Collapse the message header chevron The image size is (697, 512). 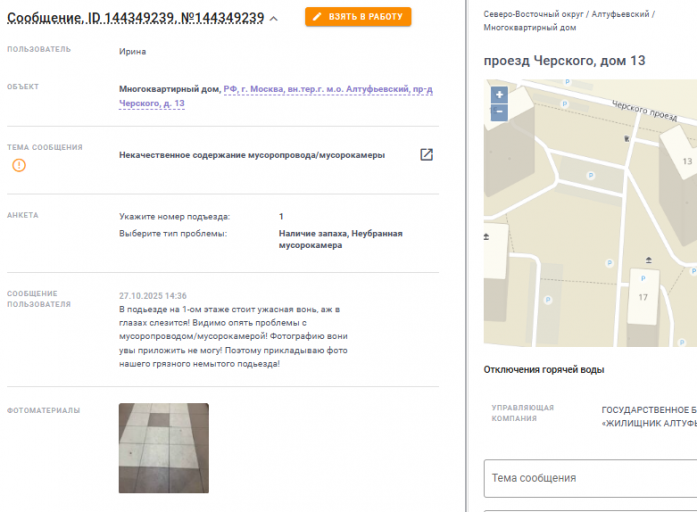point(274,19)
